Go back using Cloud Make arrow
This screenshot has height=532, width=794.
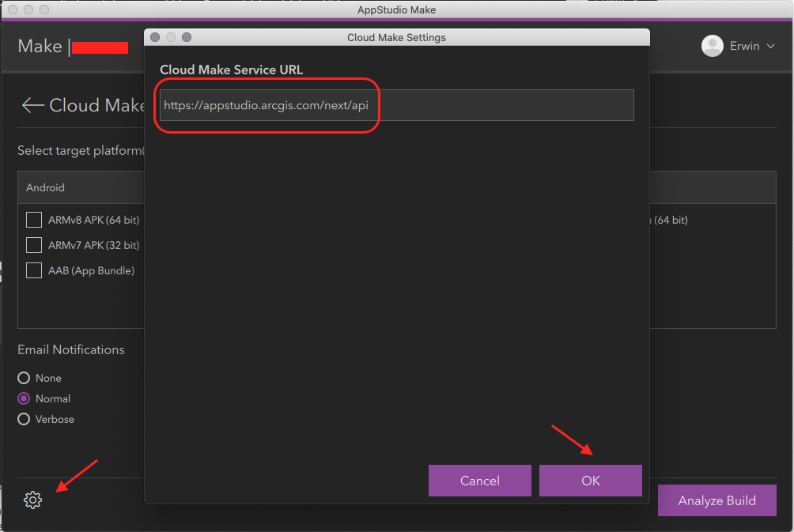(x=33, y=105)
